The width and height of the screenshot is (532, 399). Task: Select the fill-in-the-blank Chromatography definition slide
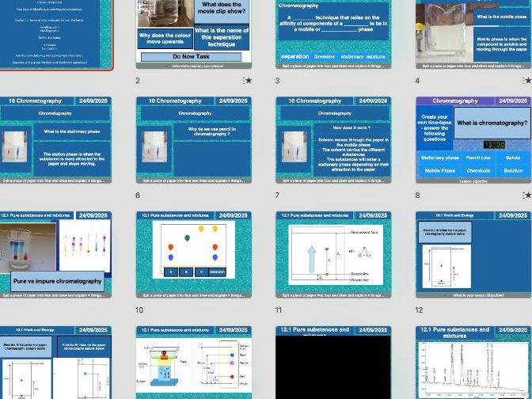click(333, 34)
